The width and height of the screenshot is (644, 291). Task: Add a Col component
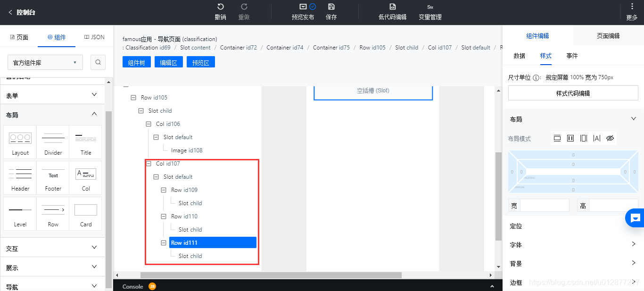tap(86, 178)
